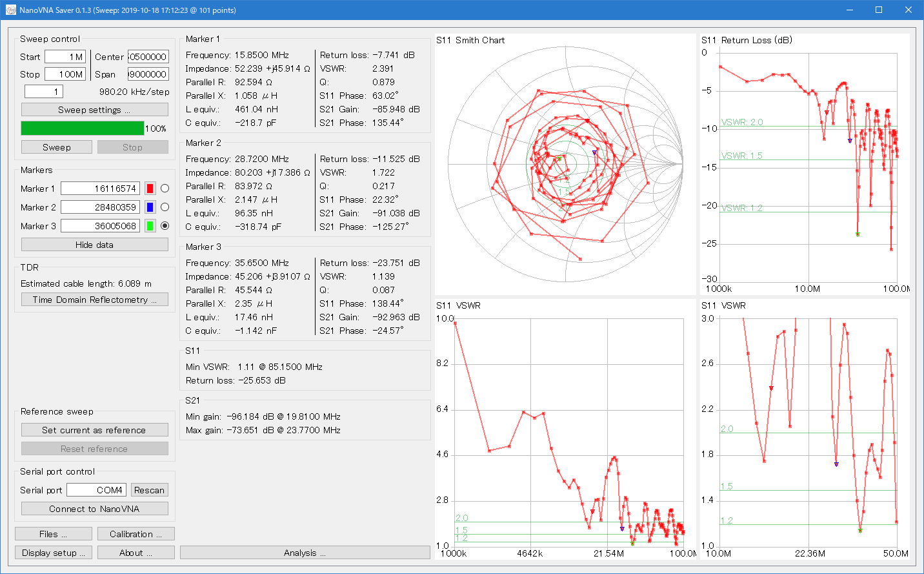The height and width of the screenshot is (574, 924).
Task: Select the Marker 1 radio button
Action: click(x=165, y=189)
